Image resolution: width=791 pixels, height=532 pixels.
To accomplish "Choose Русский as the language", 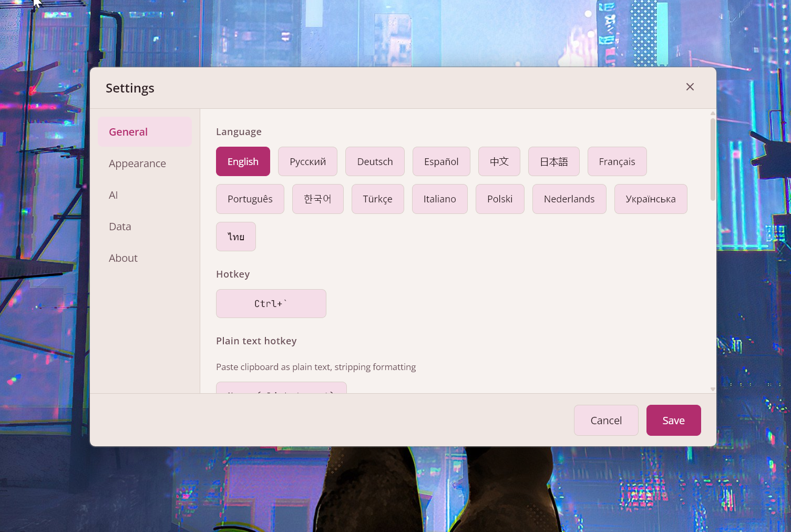I will 307,161.
